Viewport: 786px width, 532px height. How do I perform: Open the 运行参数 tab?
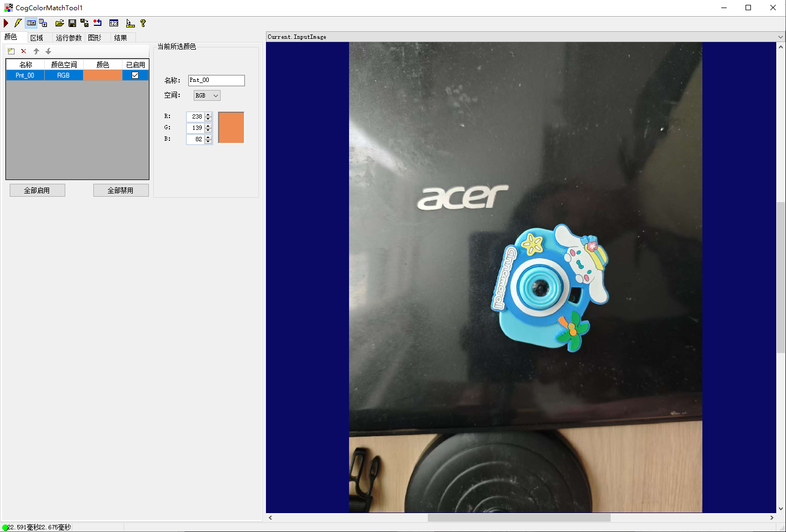point(69,38)
